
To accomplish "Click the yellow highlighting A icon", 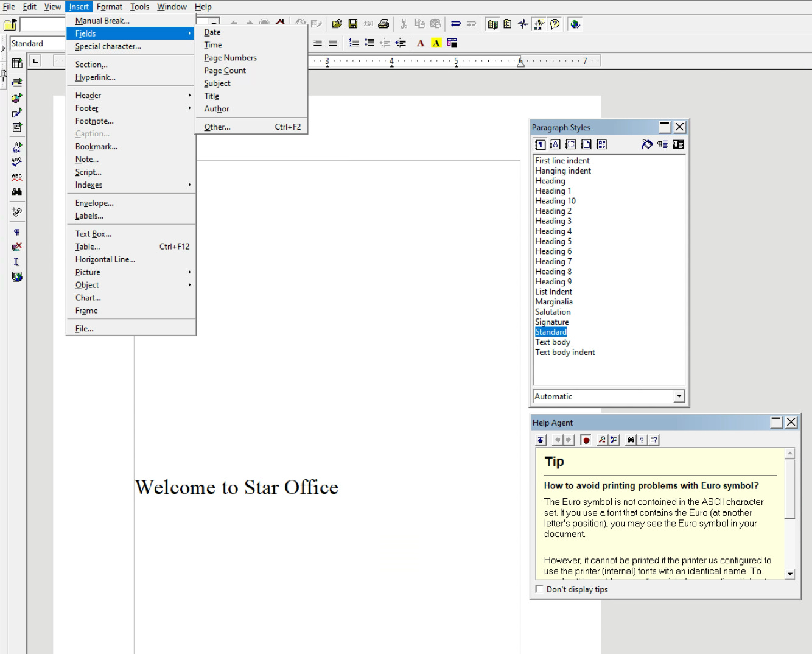I will click(x=436, y=43).
